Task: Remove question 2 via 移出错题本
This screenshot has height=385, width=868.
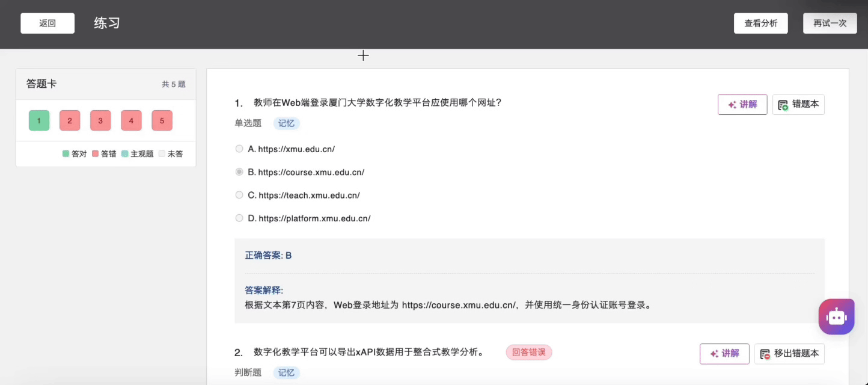Action: tap(789, 354)
